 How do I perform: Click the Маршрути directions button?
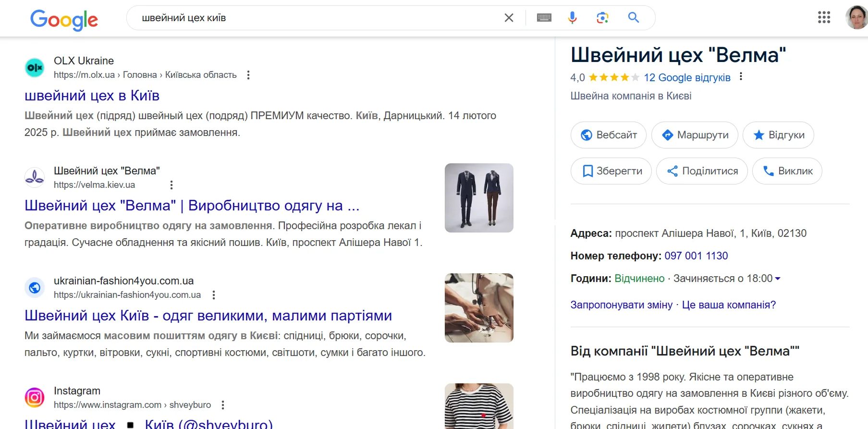(x=695, y=135)
